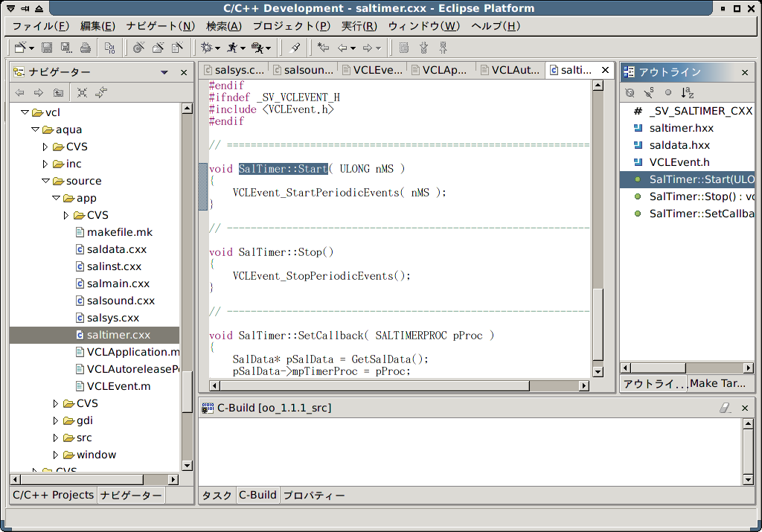Toggle alphabetical sort in the Outline view
Image resolution: width=762 pixels, height=532 pixels.
tap(688, 93)
